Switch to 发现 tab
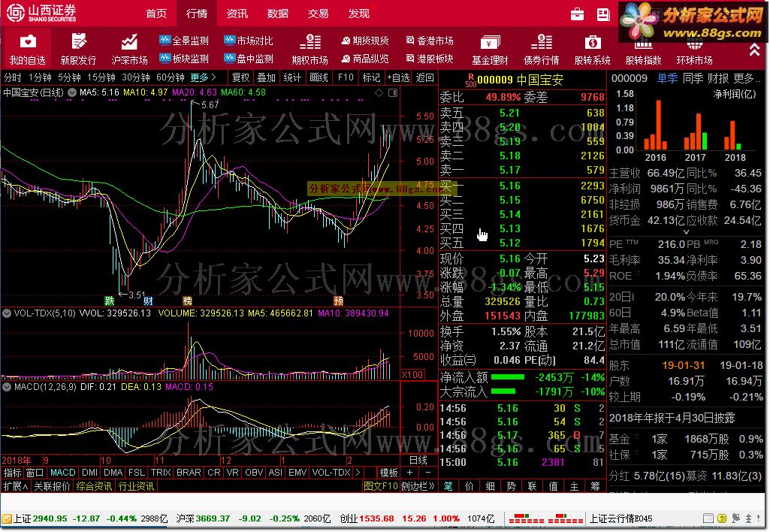The image size is (770, 532). [x=358, y=14]
